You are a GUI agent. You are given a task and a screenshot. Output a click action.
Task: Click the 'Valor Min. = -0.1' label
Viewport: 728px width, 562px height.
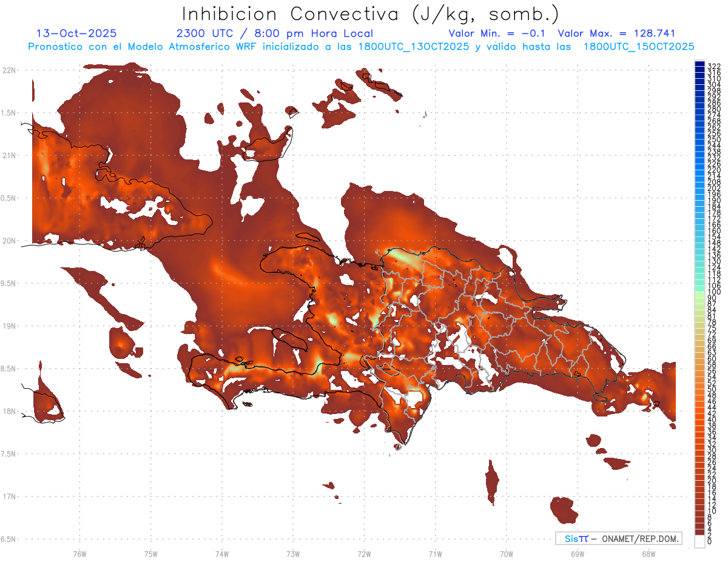click(x=497, y=34)
